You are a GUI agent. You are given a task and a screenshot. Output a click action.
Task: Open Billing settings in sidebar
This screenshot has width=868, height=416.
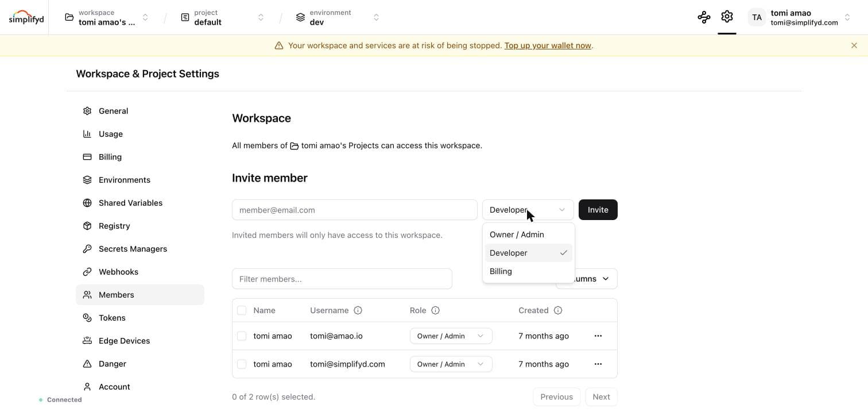[x=140, y=157]
